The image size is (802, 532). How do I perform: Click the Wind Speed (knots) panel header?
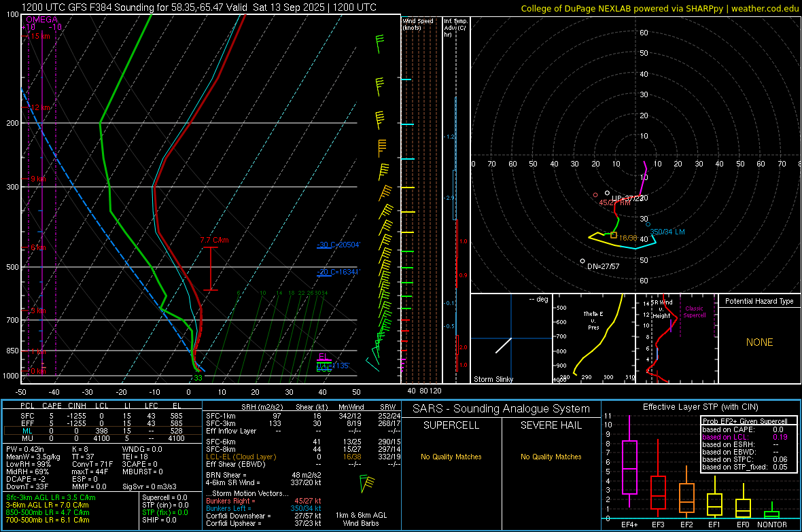tap(418, 24)
